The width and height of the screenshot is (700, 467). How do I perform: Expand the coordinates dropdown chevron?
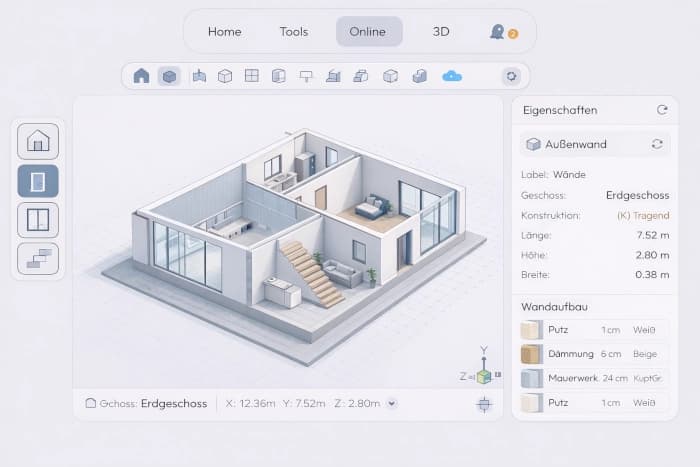click(x=391, y=403)
